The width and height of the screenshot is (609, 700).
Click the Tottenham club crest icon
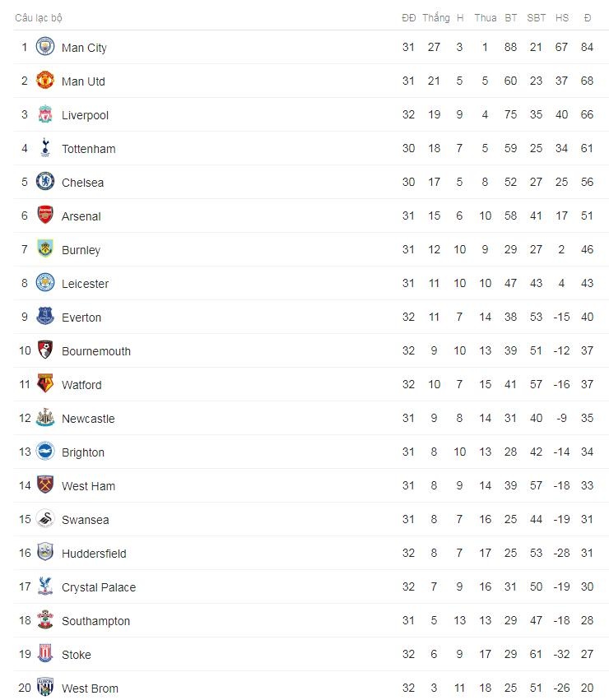coord(45,149)
